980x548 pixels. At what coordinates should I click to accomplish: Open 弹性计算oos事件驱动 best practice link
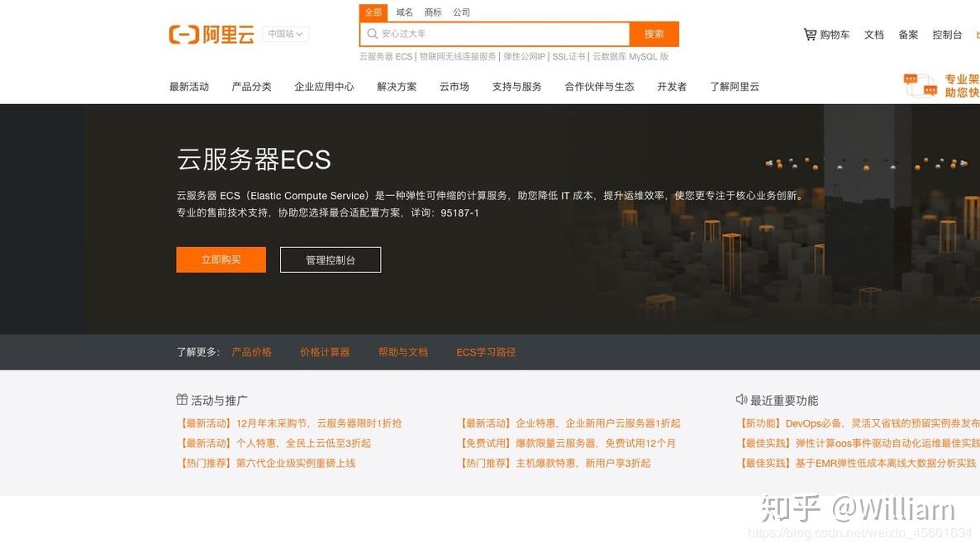[859, 444]
